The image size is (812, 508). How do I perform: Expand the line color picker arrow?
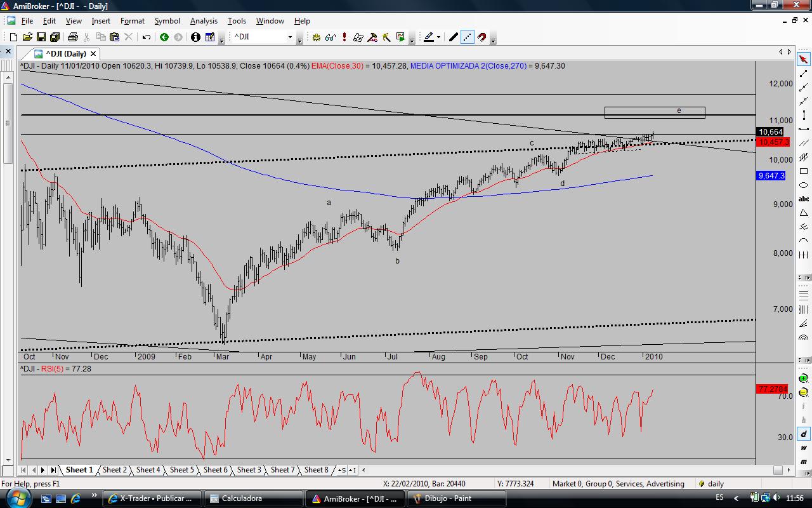pyautogui.click(x=439, y=37)
